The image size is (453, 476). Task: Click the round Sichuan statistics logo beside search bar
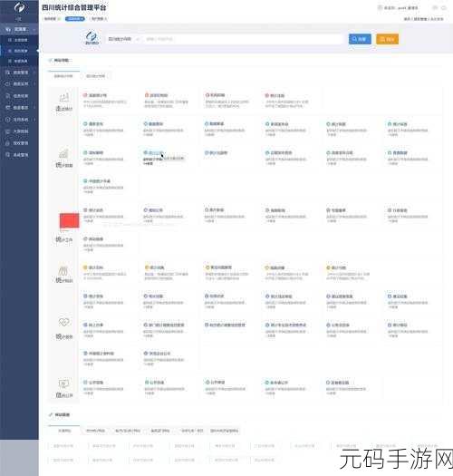click(x=92, y=39)
